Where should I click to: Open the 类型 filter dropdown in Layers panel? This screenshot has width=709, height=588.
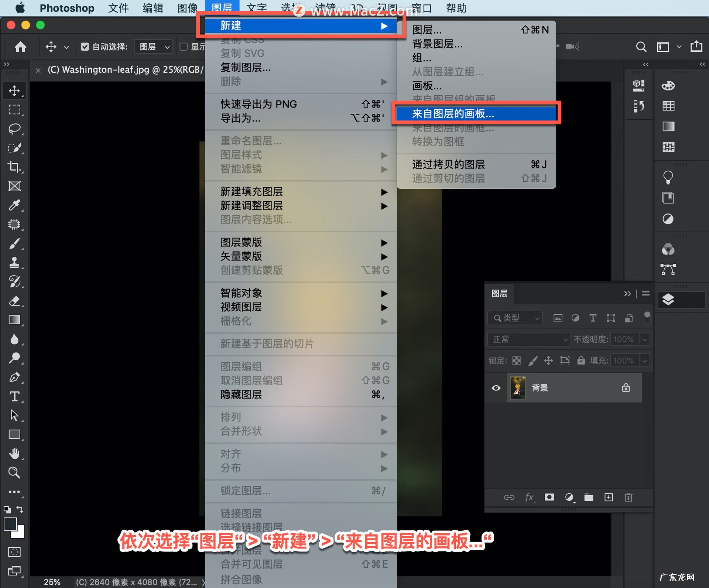(x=514, y=318)
